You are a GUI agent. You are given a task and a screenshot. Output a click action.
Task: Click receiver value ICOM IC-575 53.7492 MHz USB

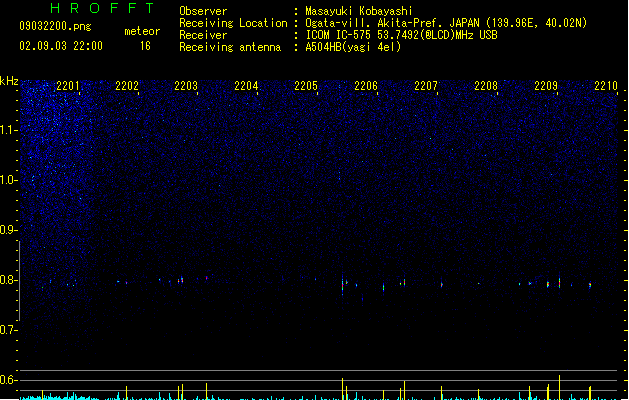pyautogui.click(x=401, y=35)
